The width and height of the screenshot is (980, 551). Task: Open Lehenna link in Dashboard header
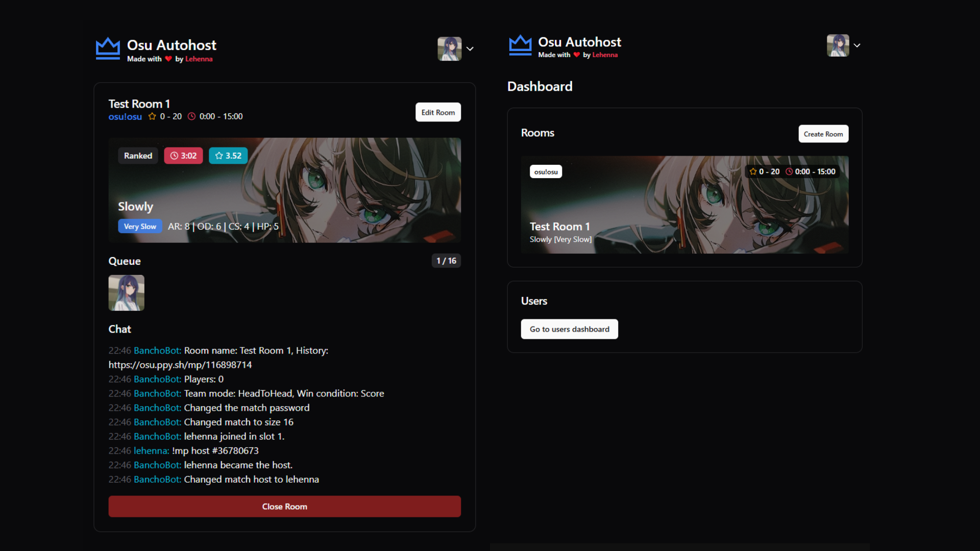tap(605, 55)
